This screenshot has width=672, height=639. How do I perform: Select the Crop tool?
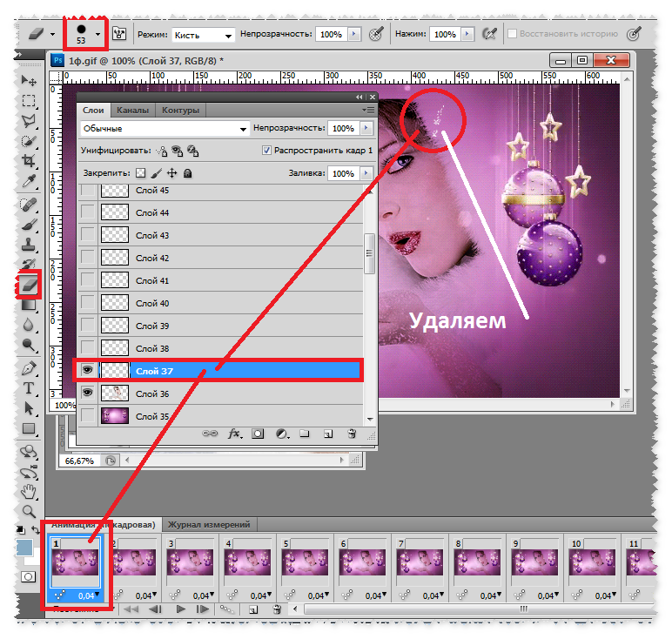click(x=29, y=161)
